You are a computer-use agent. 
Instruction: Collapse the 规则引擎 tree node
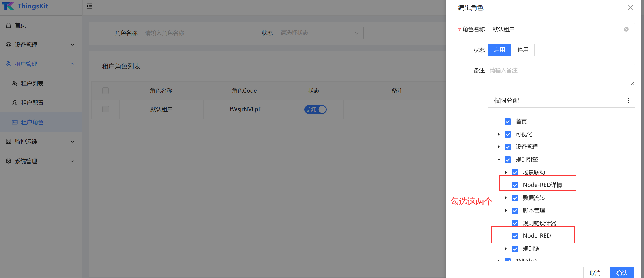point(499,160)
